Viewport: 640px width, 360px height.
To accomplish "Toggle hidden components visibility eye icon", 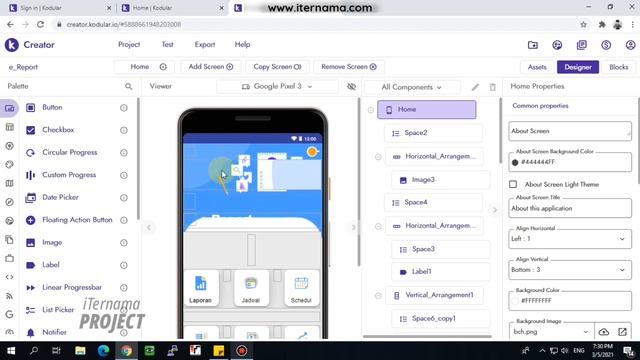I will 351,87.
